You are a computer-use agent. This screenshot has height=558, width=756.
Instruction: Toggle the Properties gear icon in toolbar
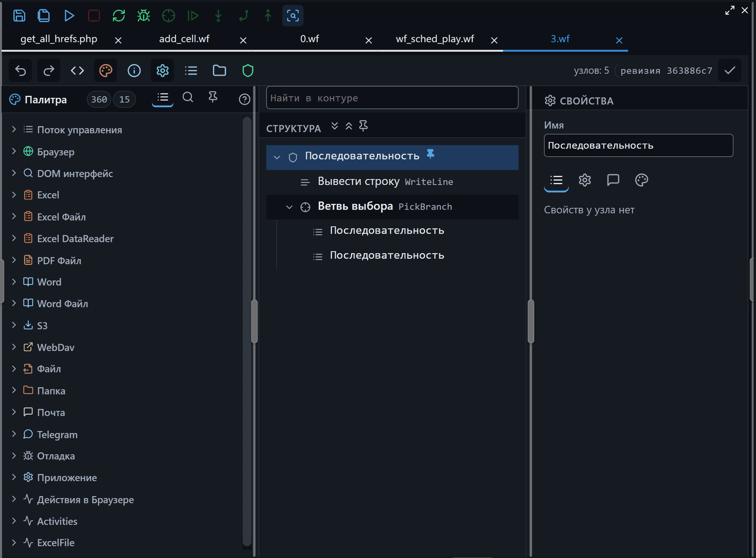163,71
